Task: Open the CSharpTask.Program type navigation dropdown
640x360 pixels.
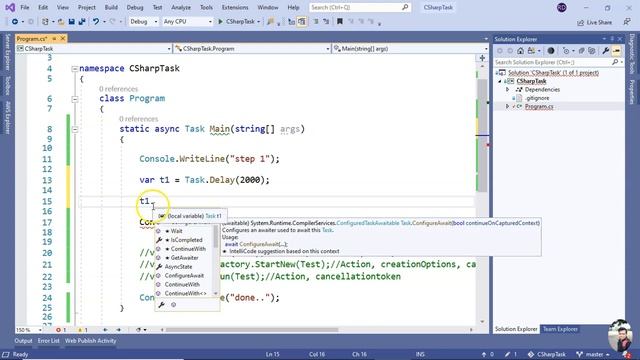Action: tap(252, 49)
